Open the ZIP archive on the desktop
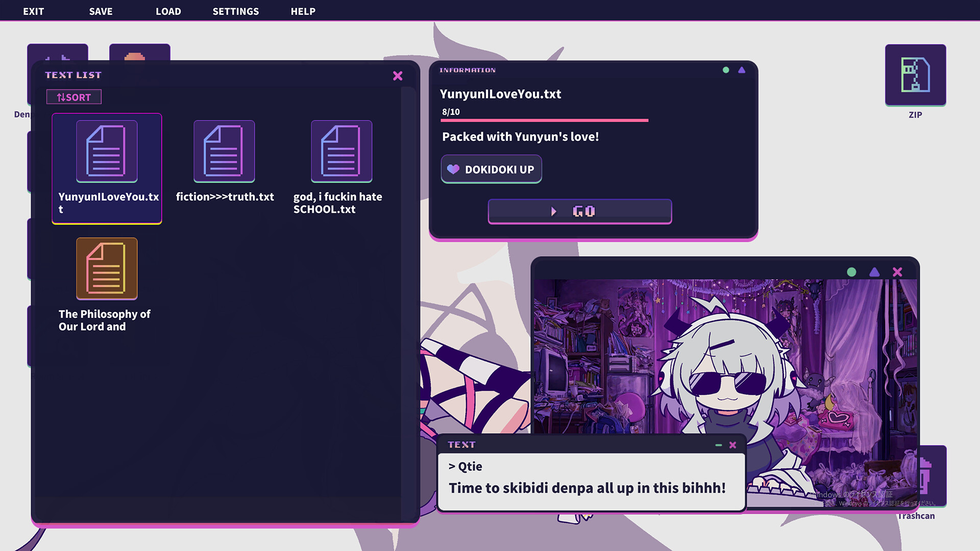Screen dimensions: 980x551 coord(915,76)
